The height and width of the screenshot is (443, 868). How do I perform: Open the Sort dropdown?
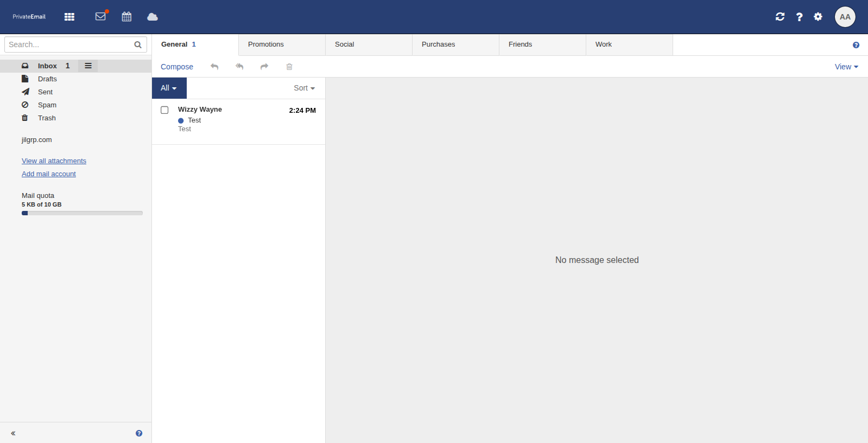[304, 88]
